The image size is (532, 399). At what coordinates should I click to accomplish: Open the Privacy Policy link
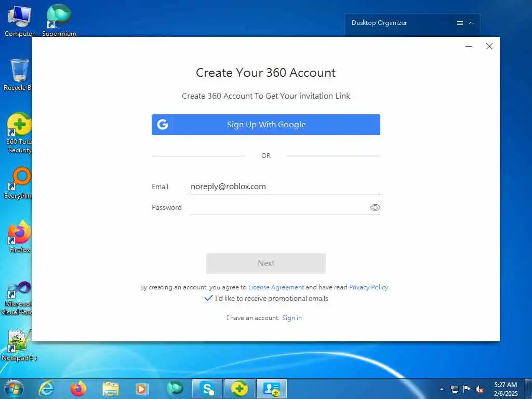tap(368, 287)
